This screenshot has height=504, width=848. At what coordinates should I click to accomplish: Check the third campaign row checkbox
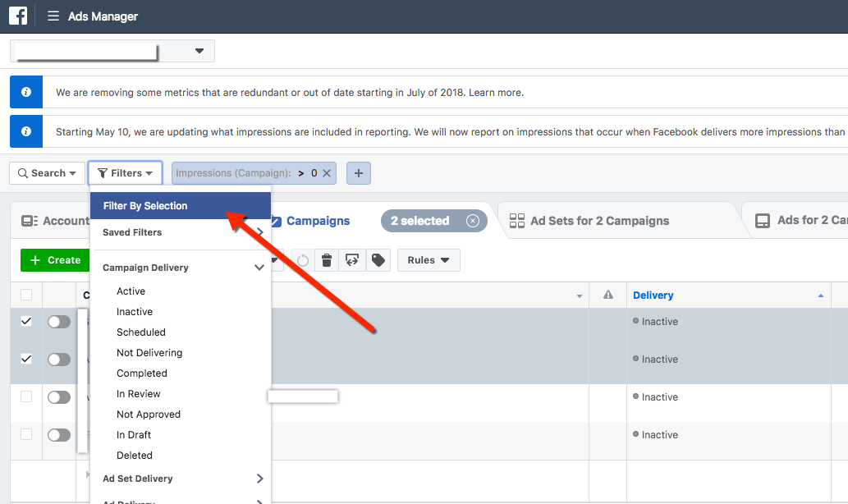tap(26, 396)
